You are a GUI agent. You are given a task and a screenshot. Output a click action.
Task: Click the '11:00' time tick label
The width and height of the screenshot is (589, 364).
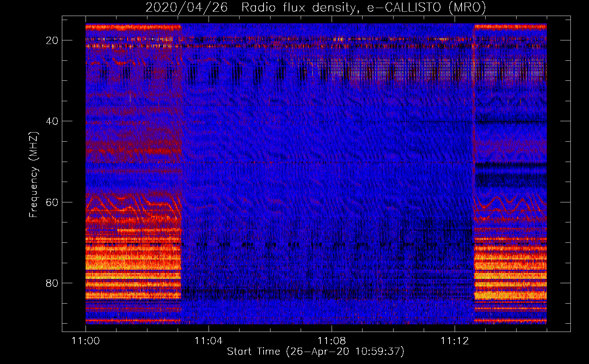pos(86,341)
